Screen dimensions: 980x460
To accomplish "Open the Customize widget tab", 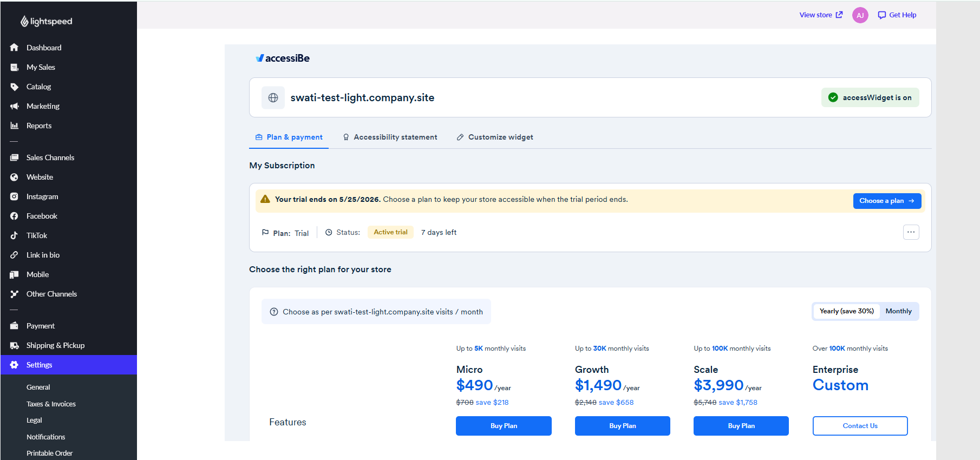I will click(x=495, y=137).
